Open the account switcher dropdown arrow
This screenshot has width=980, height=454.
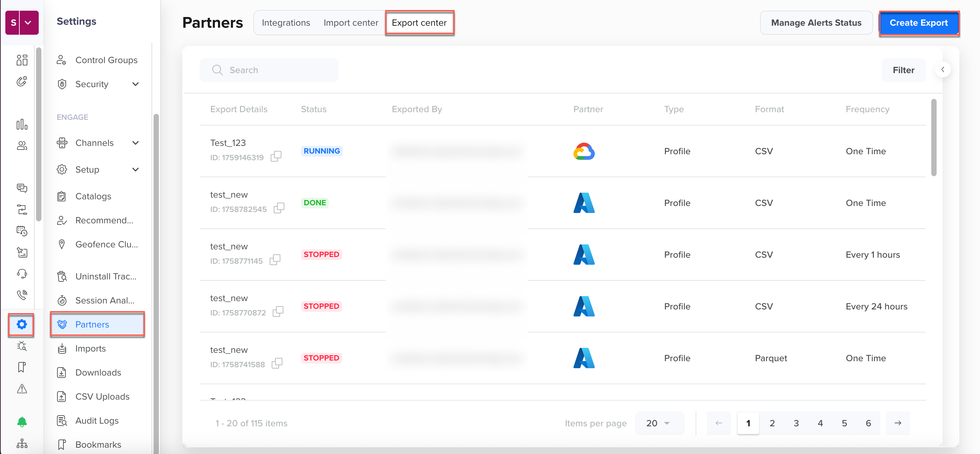pos(28,22)
